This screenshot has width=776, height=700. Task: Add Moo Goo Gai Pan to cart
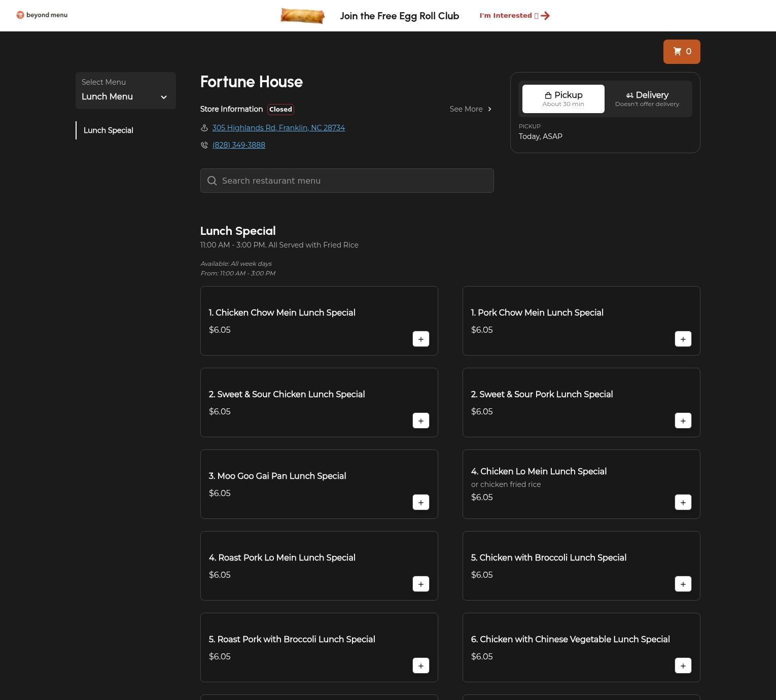(x=420, y=503)
